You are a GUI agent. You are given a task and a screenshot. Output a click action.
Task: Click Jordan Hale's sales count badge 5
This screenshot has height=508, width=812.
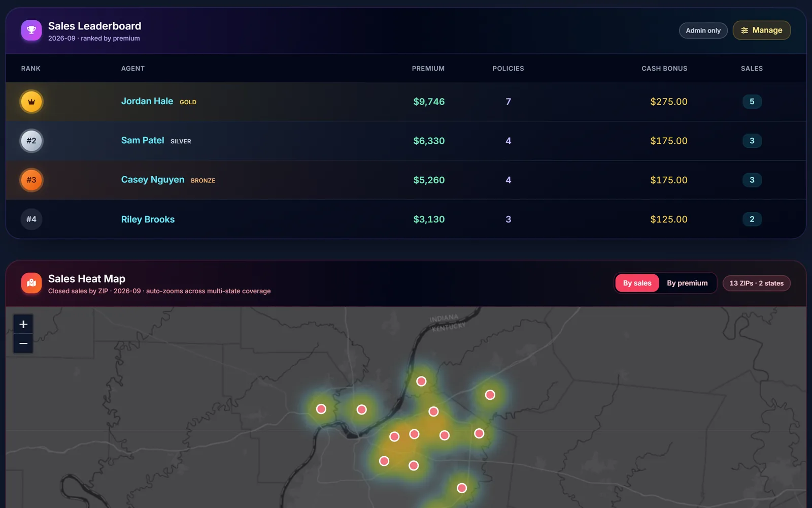[752, 102]
